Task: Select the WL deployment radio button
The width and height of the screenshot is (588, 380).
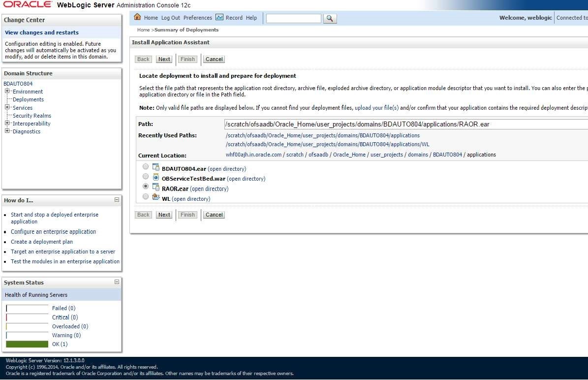Action: click(x=145, y=196)
